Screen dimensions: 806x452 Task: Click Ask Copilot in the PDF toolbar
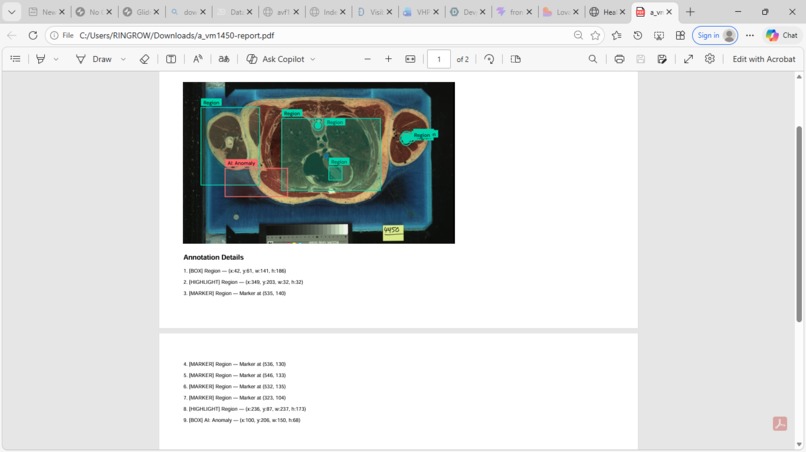coord(276,59)
